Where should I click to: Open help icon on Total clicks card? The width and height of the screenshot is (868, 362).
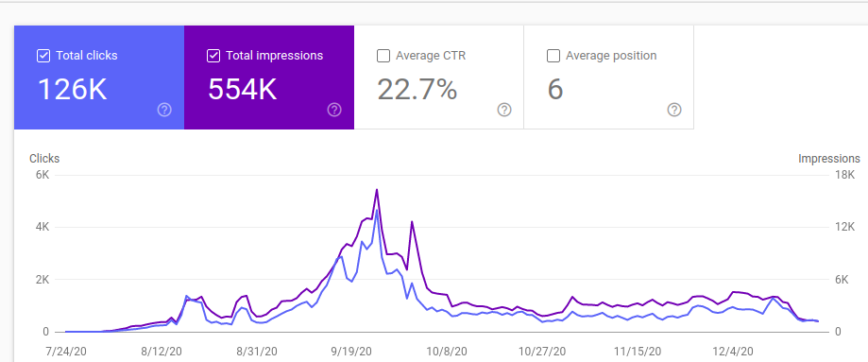(x=164, y=110)
